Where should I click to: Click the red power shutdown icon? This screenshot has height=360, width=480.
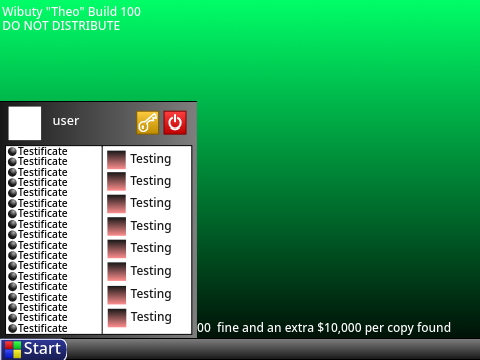coord(175,123)
